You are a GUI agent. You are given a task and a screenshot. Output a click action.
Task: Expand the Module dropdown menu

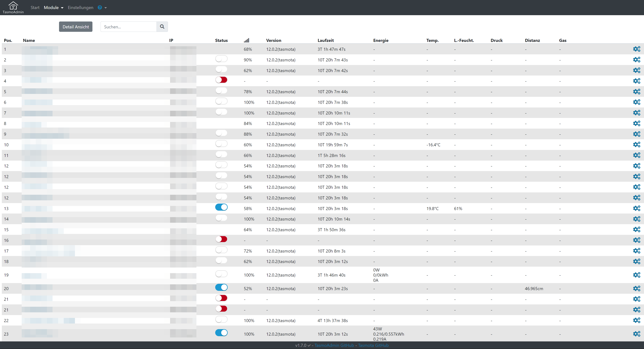point(53,8)
